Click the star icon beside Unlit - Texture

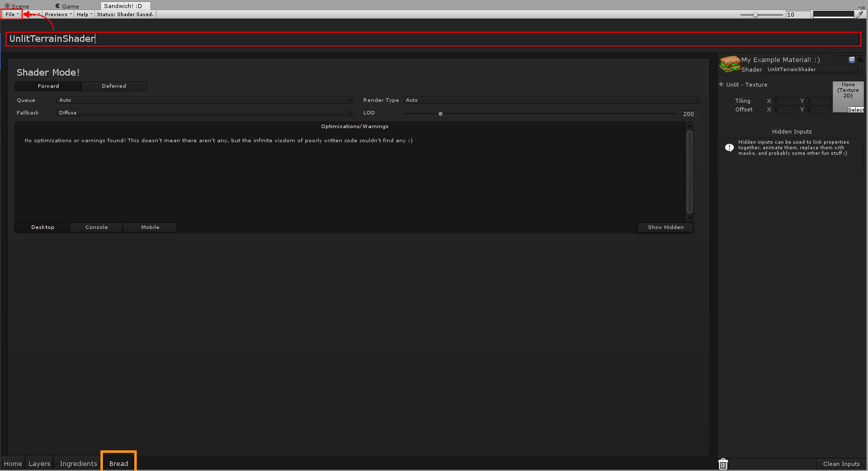click(721, 84)
